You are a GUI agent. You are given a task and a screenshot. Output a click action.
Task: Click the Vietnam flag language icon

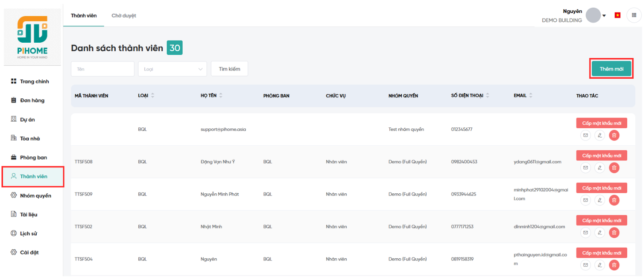click(617, 15)
